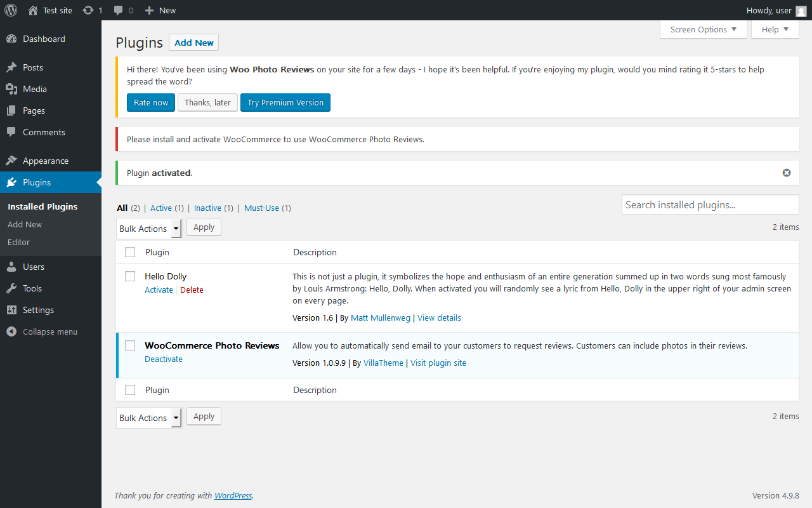The image size is (812, 508).
Task: Open the WordPress logo menu
Action: (11, 10)
